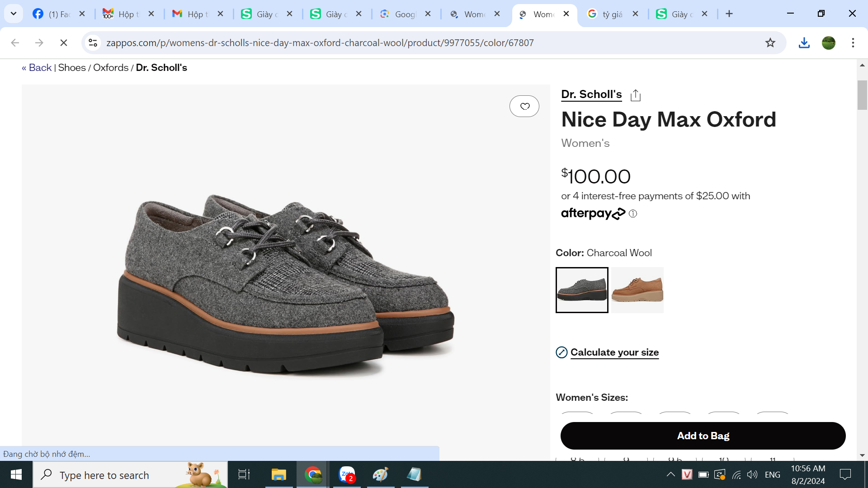868x488 pixels.
Task: Open the tab search dropdown arrow
Action: (14, 14)
